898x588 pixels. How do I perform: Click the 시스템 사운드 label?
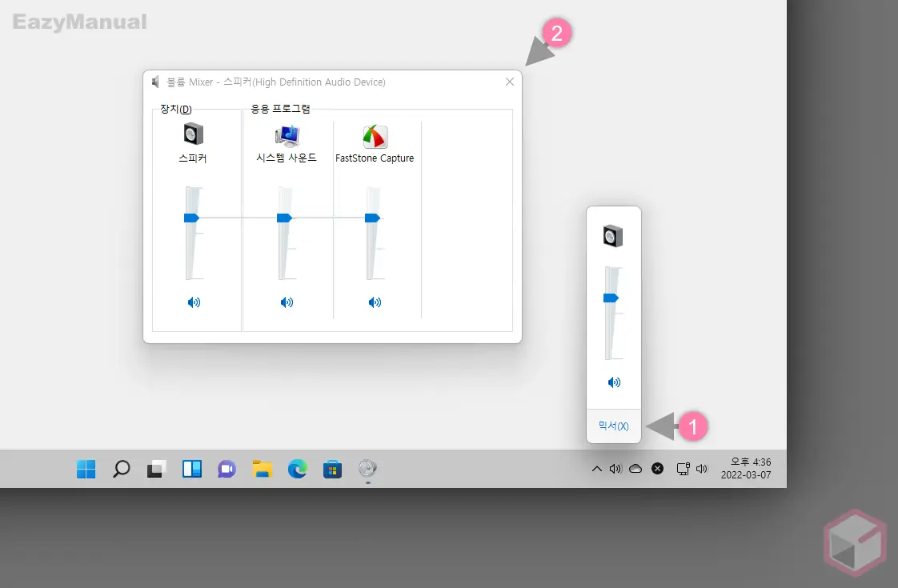pos(287,158)
